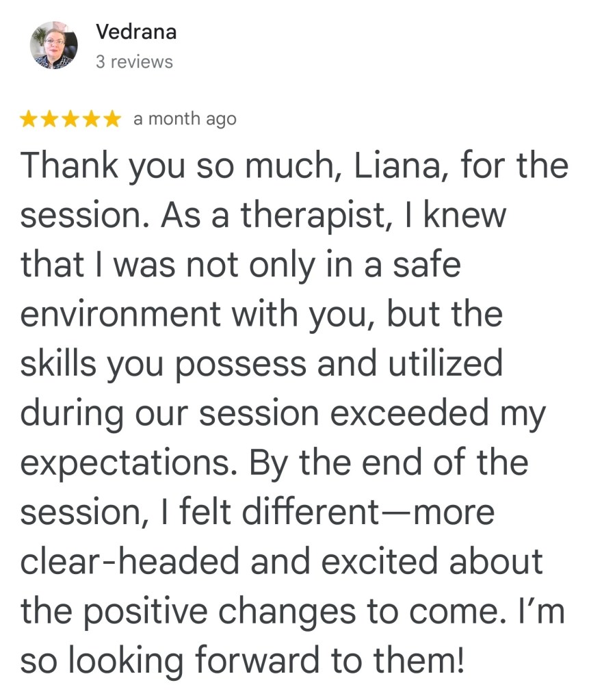Click the word "utilized" in the review
Image resolution: width=615 pixels, height=700 pixels.
tap(445, 364)
